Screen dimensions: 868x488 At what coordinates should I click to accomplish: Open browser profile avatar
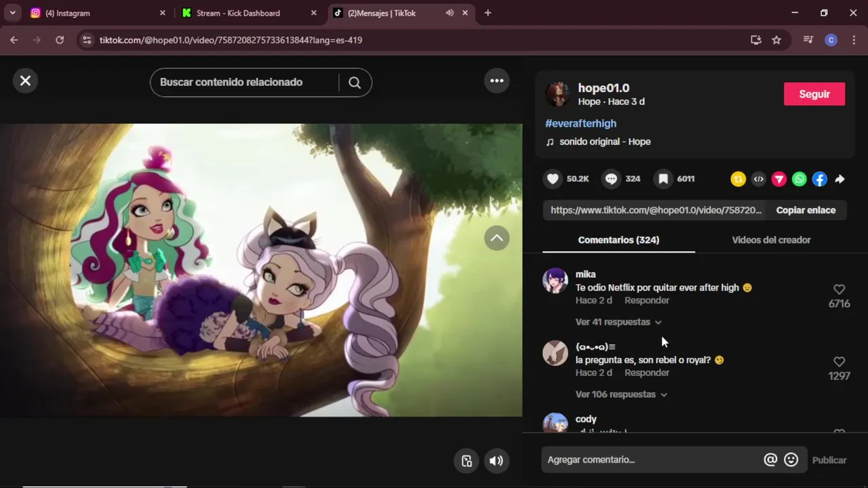[x=831, y=40]
